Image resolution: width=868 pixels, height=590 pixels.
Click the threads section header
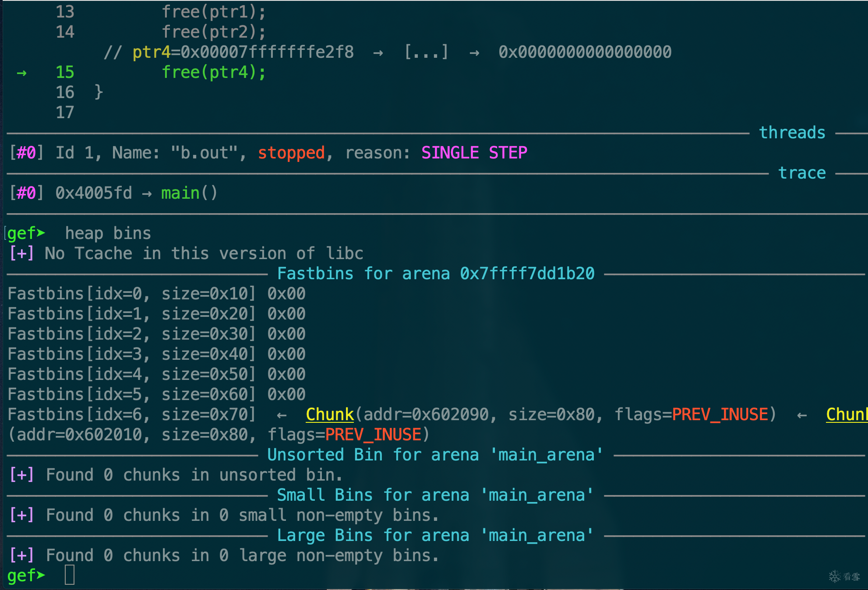click(792, 133)
